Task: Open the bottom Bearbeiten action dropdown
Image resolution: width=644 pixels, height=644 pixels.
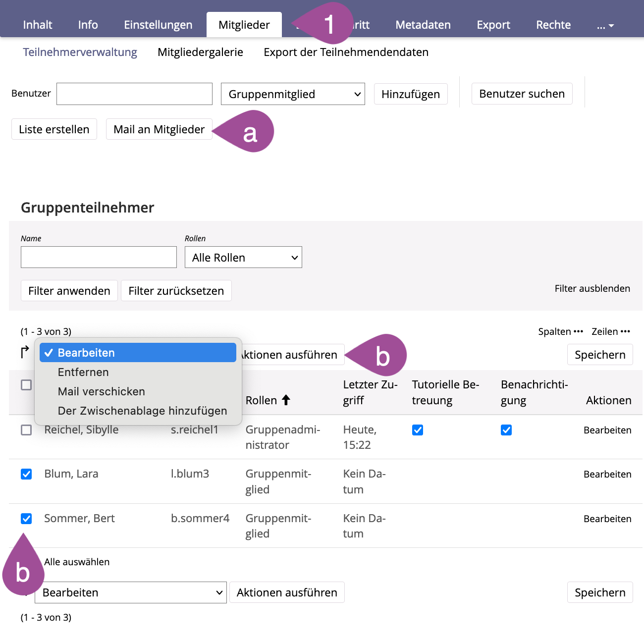Action: click(x=131, y=592)
